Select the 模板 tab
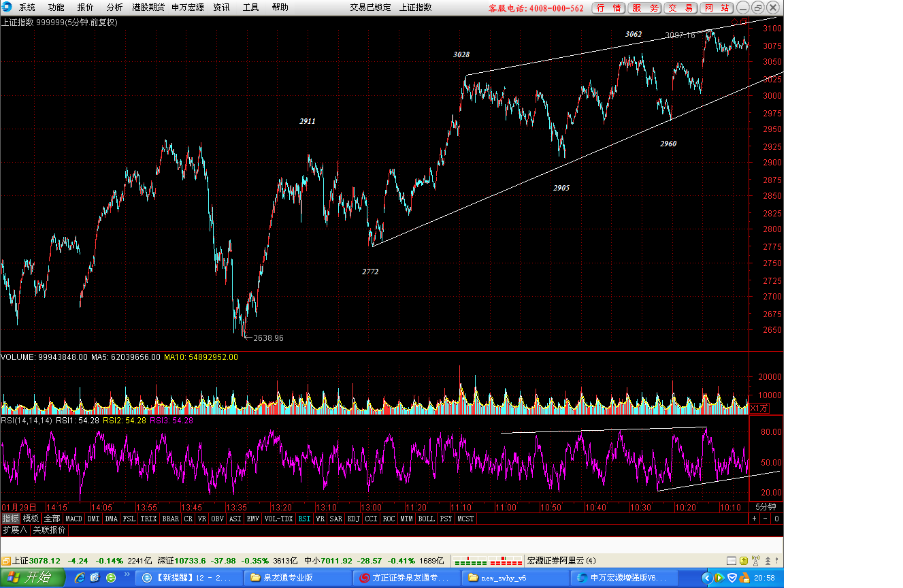903x588 pixels. point(31,519)
